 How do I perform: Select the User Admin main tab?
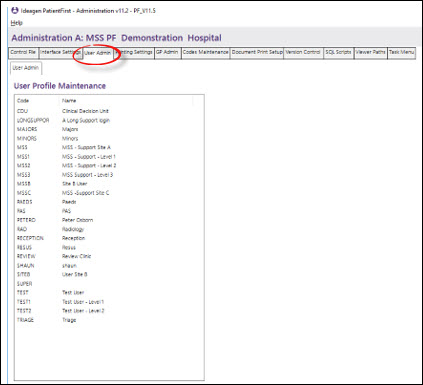pyautogui.click(x=97, y=53)
